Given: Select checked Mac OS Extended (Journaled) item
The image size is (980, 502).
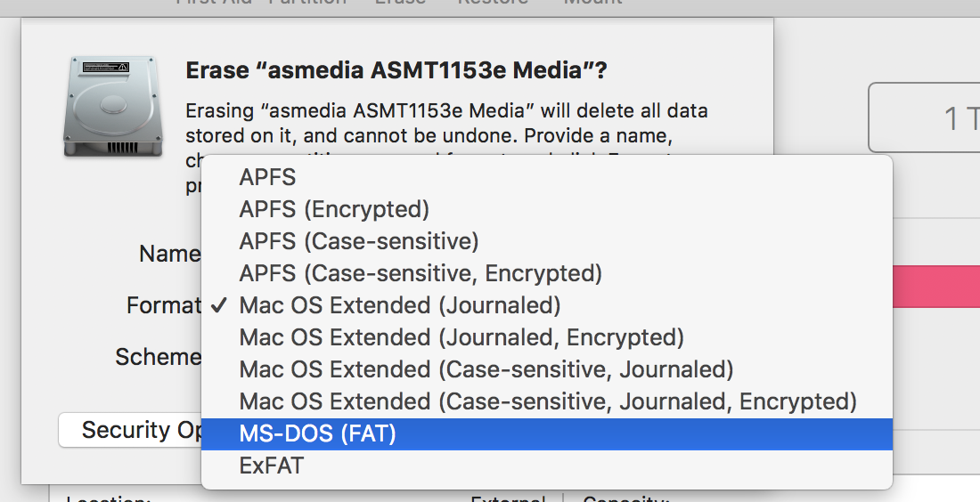Looking at the screenshot, I should tap(547, 305).
